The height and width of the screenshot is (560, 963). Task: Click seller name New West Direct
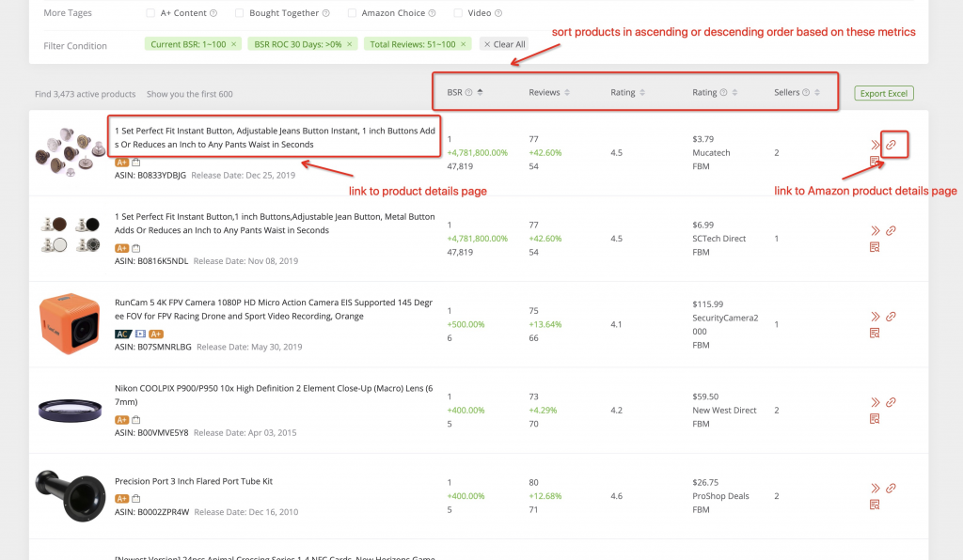(724, 411)
